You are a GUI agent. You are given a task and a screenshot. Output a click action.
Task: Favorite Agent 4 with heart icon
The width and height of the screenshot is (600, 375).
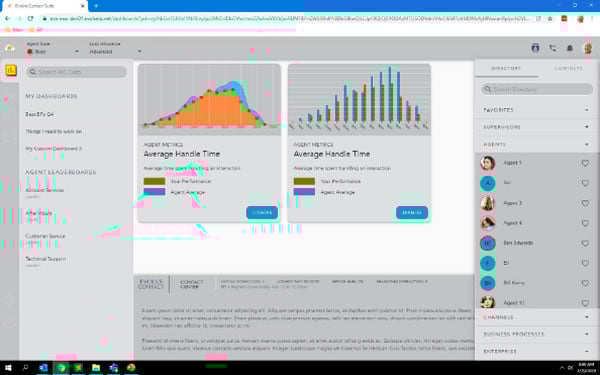(x=585, y=223)
